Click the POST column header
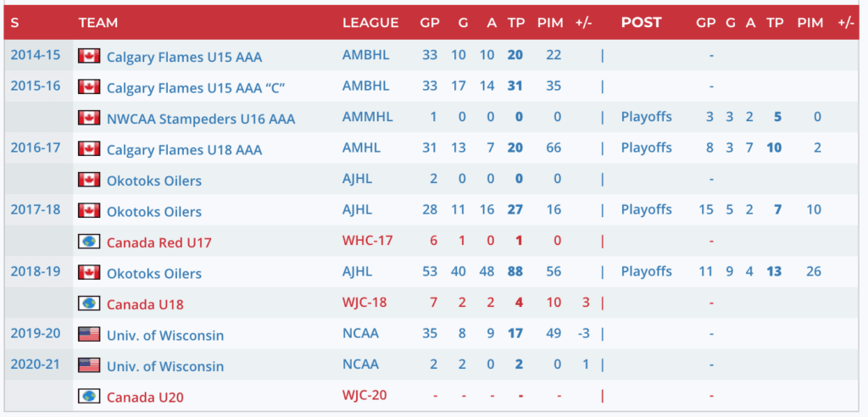The width and height of the screenshot is (868, 417). [x=641, y=23]
